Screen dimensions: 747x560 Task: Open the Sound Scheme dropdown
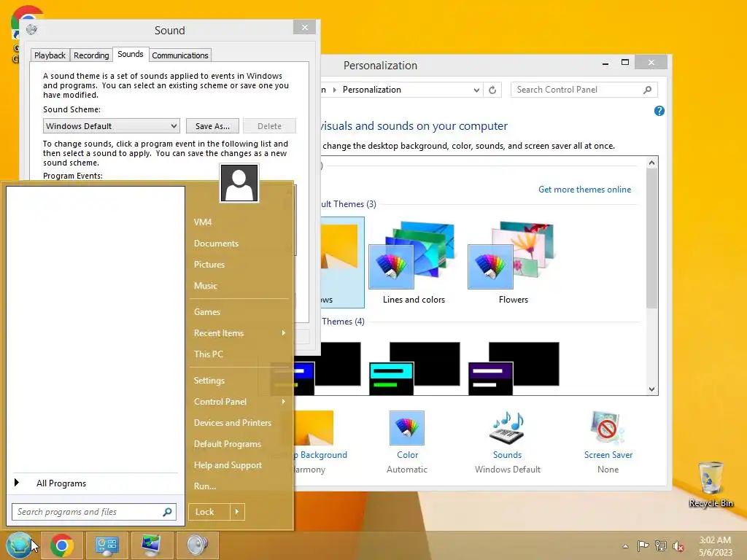(112, 126)
